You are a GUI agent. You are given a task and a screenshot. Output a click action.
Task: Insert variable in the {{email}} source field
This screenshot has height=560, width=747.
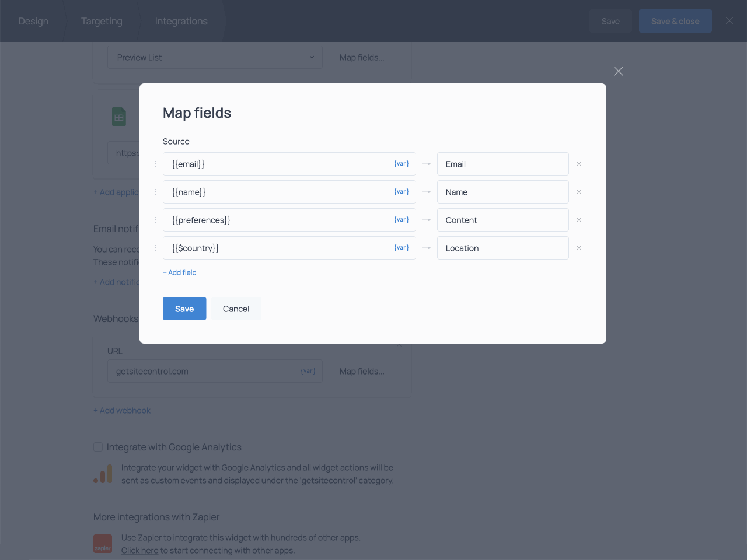(402, 164)
